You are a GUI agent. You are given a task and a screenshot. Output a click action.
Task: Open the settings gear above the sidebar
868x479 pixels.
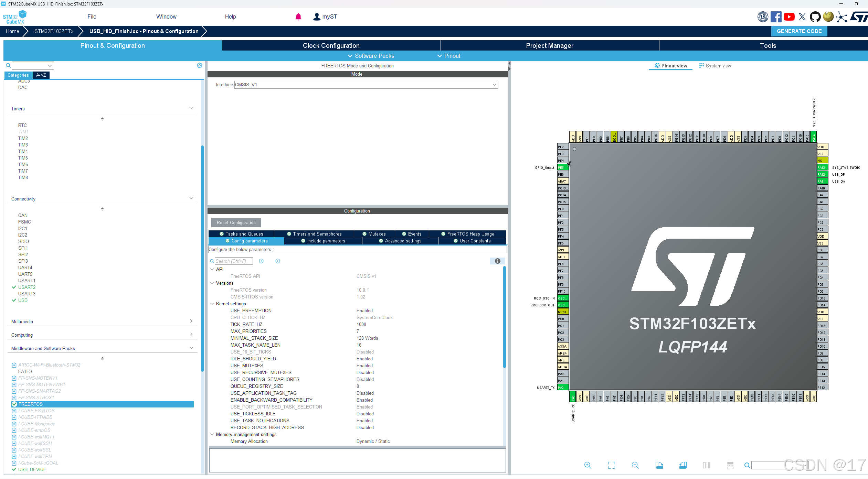(200, 65)
